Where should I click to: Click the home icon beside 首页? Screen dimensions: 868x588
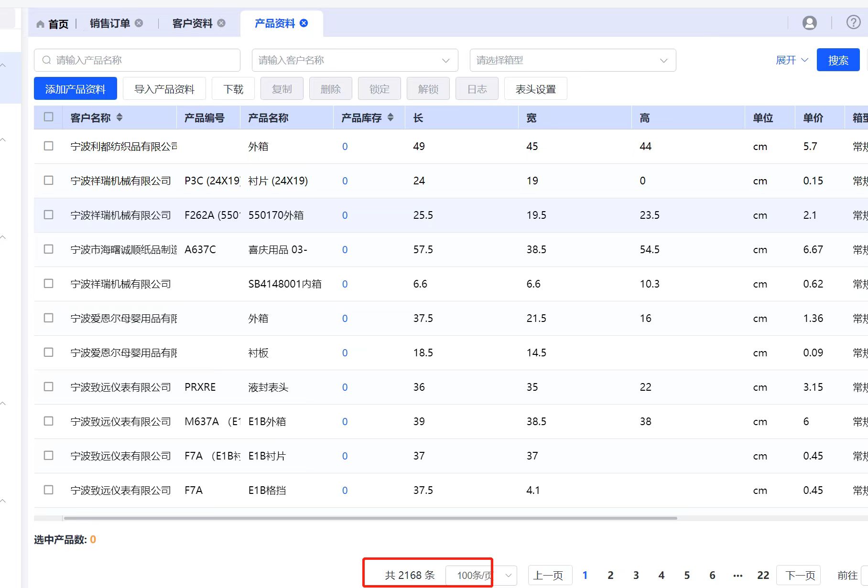click(40, 24)
